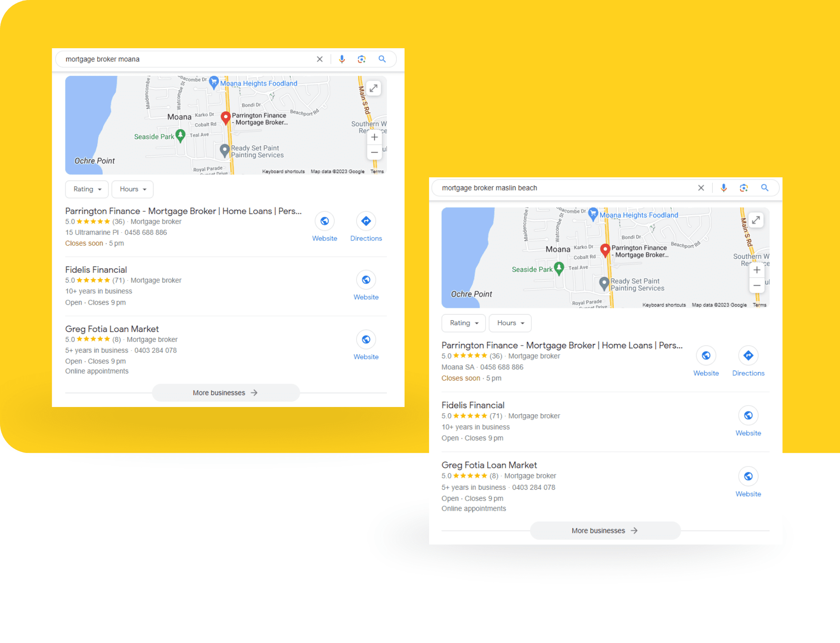Open Terms link on moana map
Image resolution: width=840 pixels, height=643 pixels.
(377, 171)
